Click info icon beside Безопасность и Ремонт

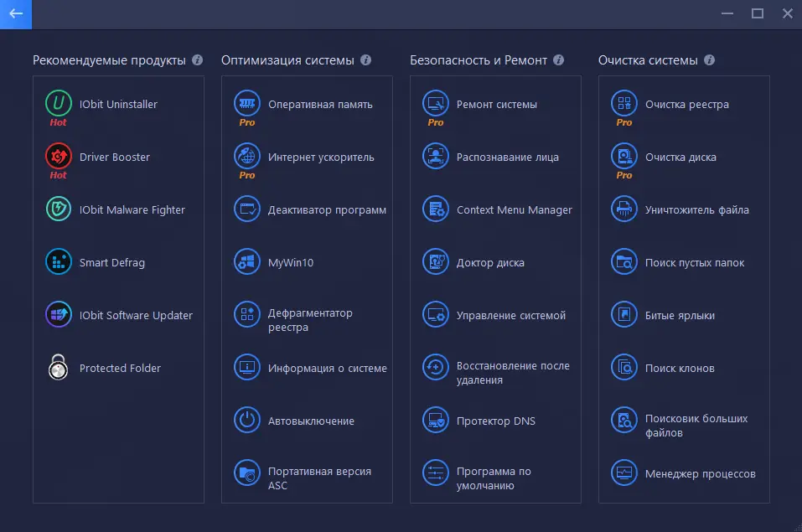[558, 59]
